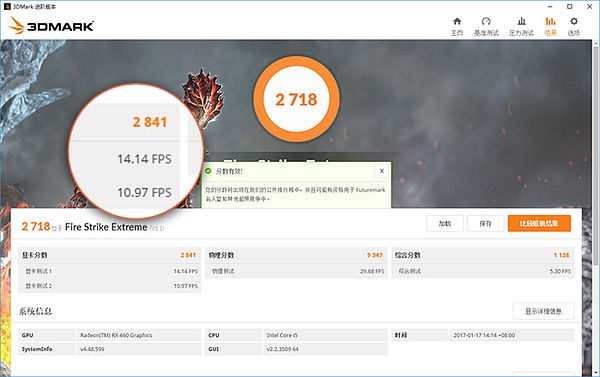This screenshot has height=377, width=600.
Task: Click the 5.30 FPS combined test value
Action: click(x=560, y=271)
